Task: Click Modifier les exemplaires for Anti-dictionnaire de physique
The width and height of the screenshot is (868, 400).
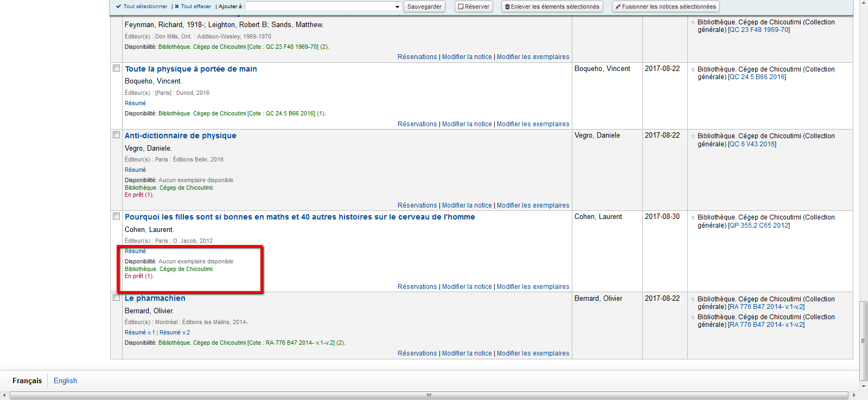Action: click(533, 205)
